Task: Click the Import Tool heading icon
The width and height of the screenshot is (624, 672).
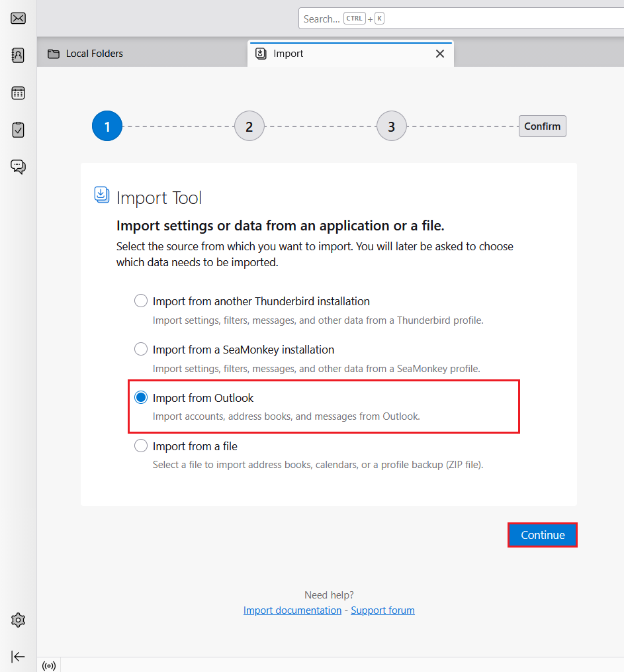Action: (x=101, y=195)
